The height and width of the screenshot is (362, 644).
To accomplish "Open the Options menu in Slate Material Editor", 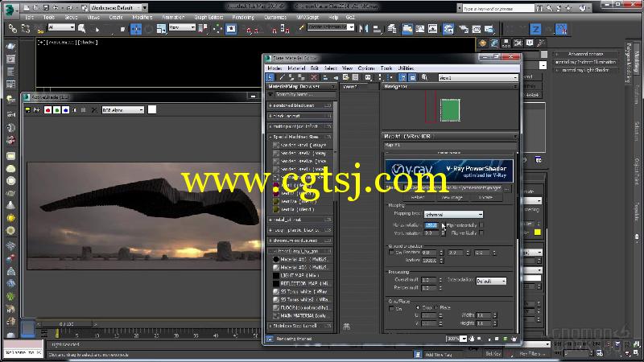I will pyautogui.click(x=366, y=68).
